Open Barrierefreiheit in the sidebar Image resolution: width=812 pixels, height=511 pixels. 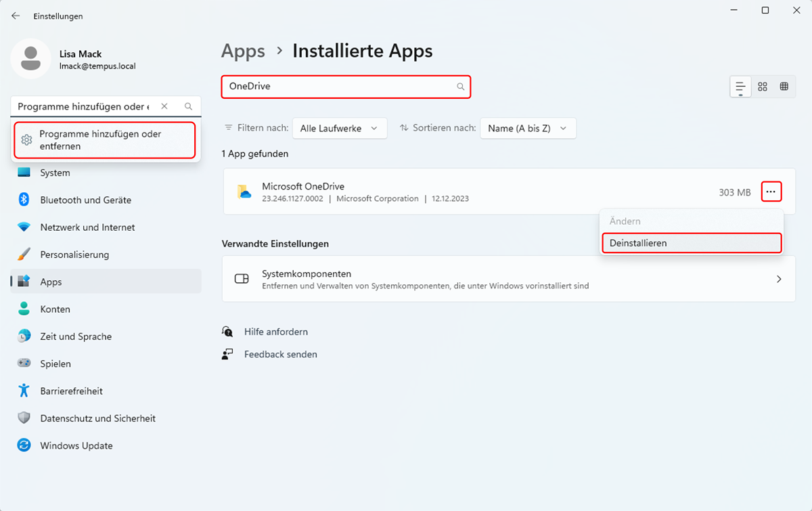[x=106, y=391]
